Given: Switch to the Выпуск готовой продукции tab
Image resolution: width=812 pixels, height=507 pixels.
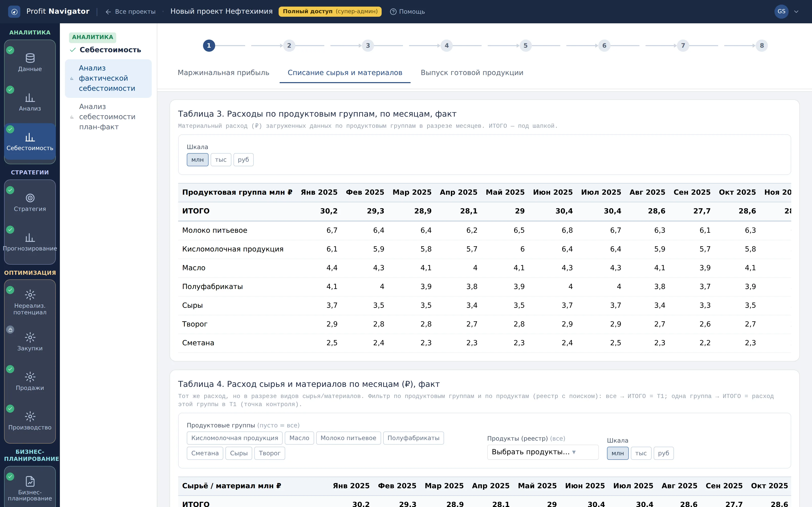Looking at the screenshot, I should point(472,73).
